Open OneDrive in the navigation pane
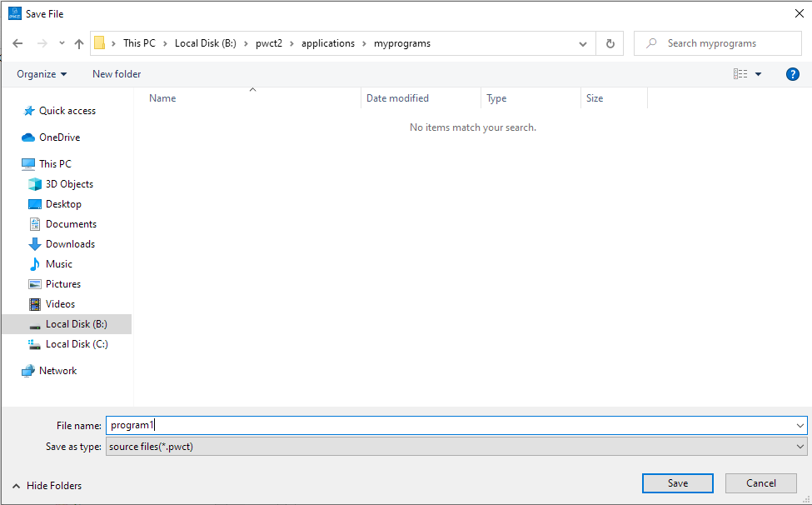Screen dimensions: 812x505 pos(59,137)
